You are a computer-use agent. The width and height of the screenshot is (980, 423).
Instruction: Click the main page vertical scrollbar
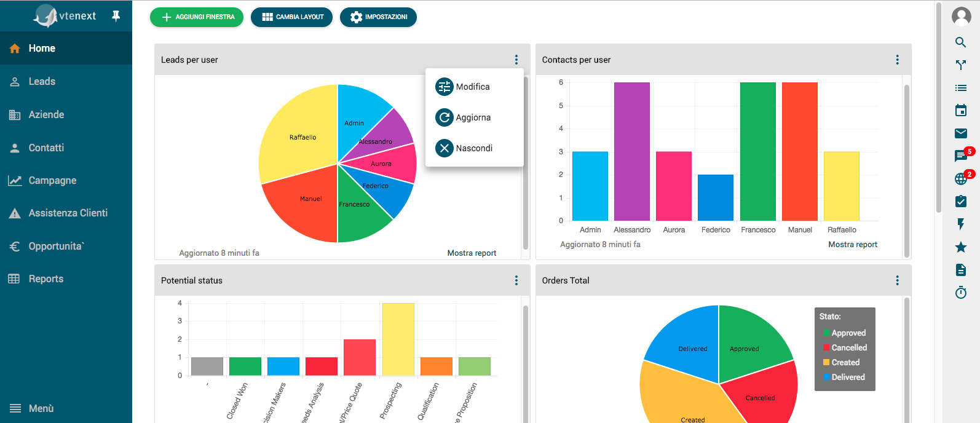939,108
